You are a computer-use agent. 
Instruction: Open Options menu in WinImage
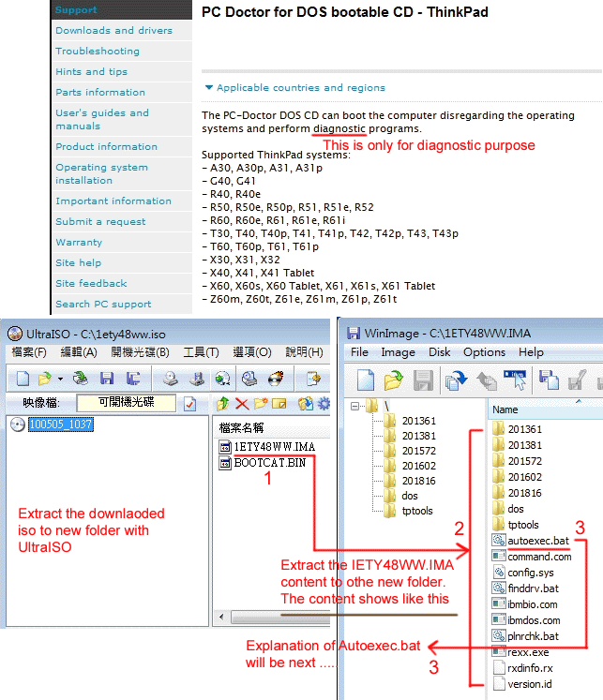click(x=484, y=352)
